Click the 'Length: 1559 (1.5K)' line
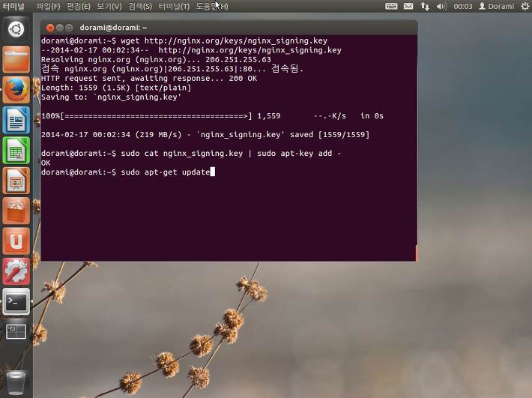The image size is (532, 398). coord(116,88)
